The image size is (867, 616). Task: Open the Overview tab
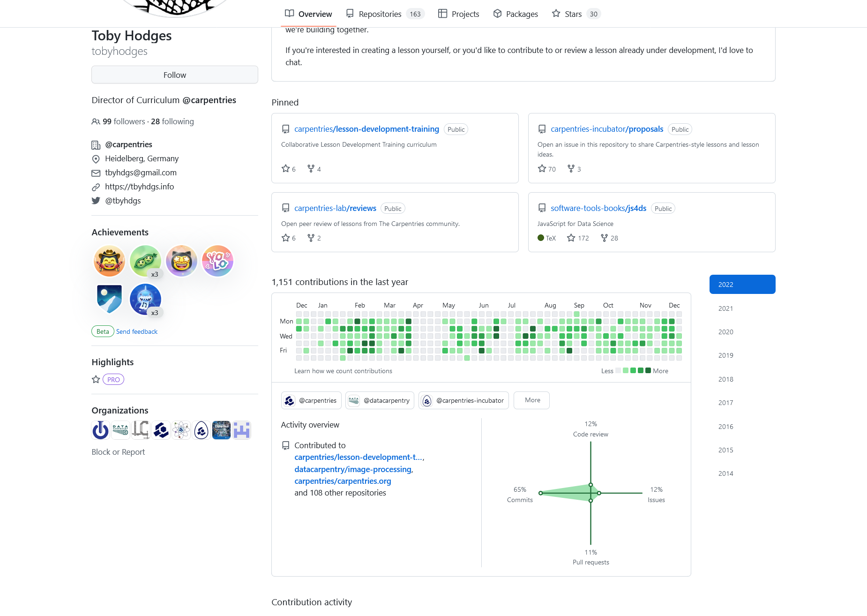308,14
